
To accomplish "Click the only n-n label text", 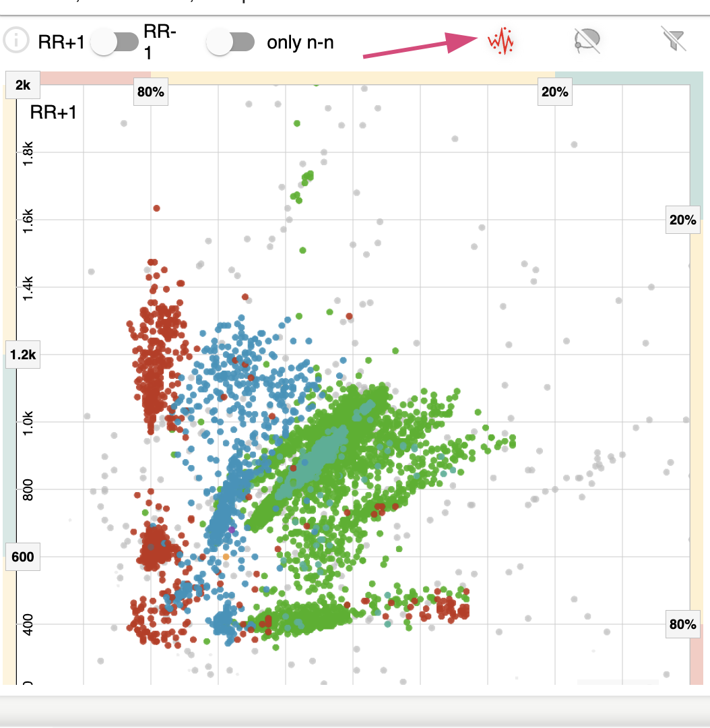I will coord(300,42).
